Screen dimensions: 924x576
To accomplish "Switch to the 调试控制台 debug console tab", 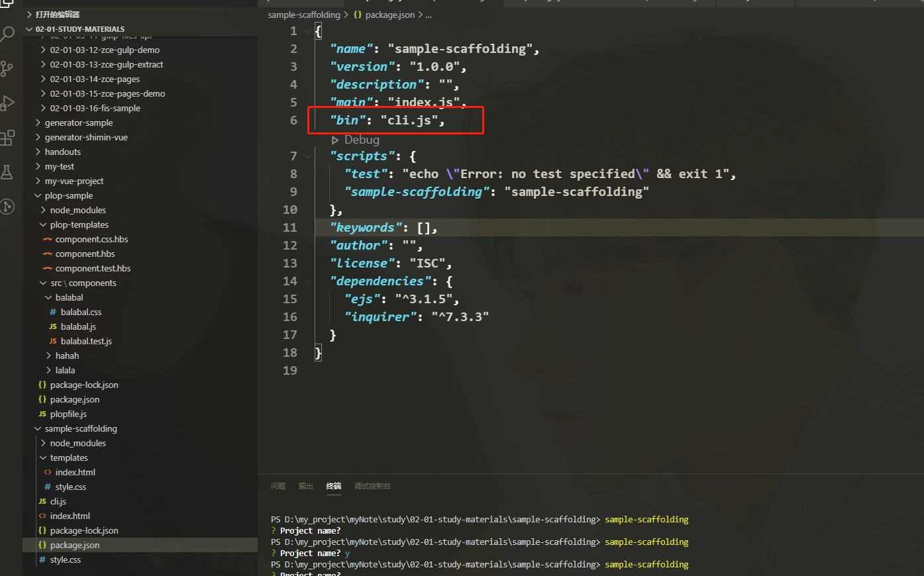I will pyautogui.click(x=372, y=485).
